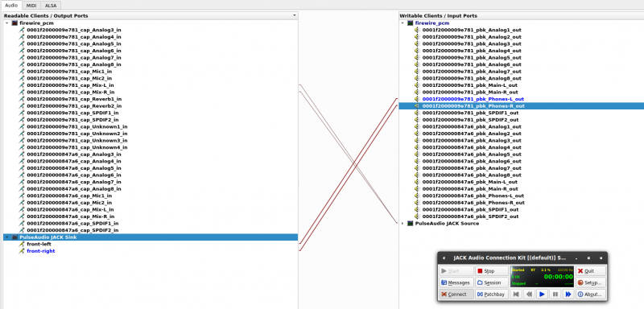Screen dimensions: 644x309
Task: Select the 0001f2000009e781_pbk_Phones-R_out port
Action: coord(521,106)
